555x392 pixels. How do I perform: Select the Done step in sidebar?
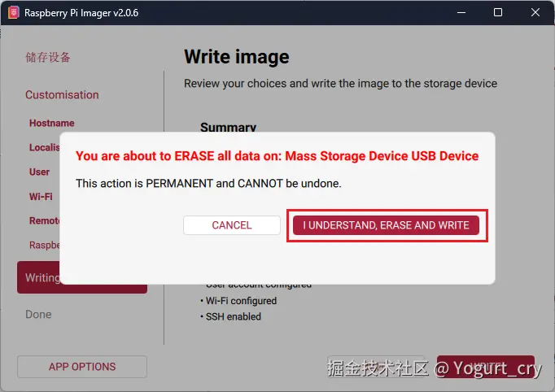pos(38,315)
